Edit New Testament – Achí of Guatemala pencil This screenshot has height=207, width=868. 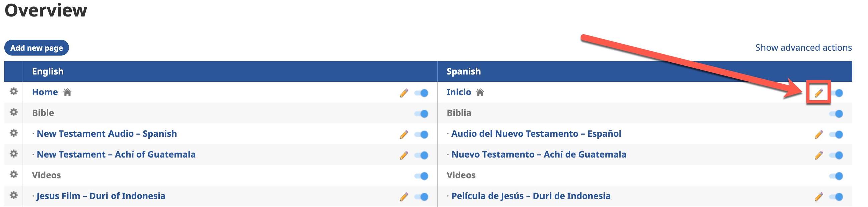click(x=404, y=155)
